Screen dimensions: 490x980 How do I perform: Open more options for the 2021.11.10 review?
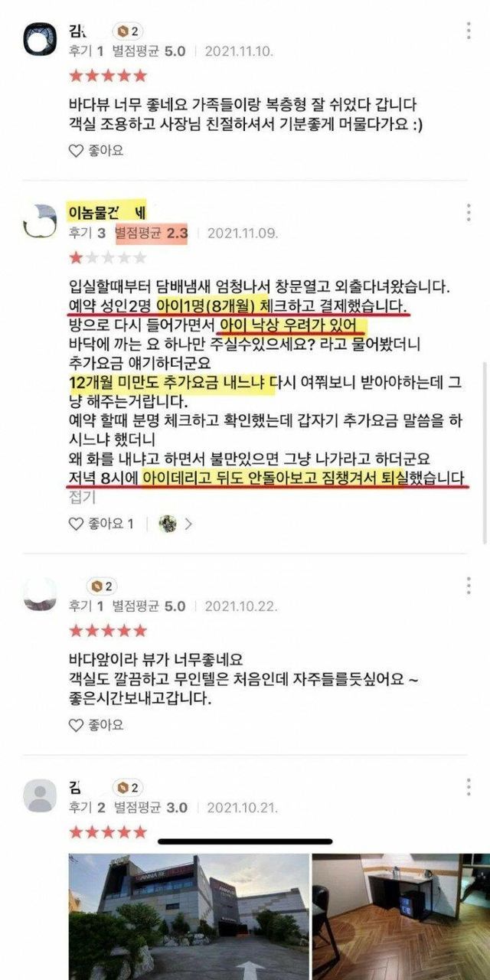pos(469,31)
